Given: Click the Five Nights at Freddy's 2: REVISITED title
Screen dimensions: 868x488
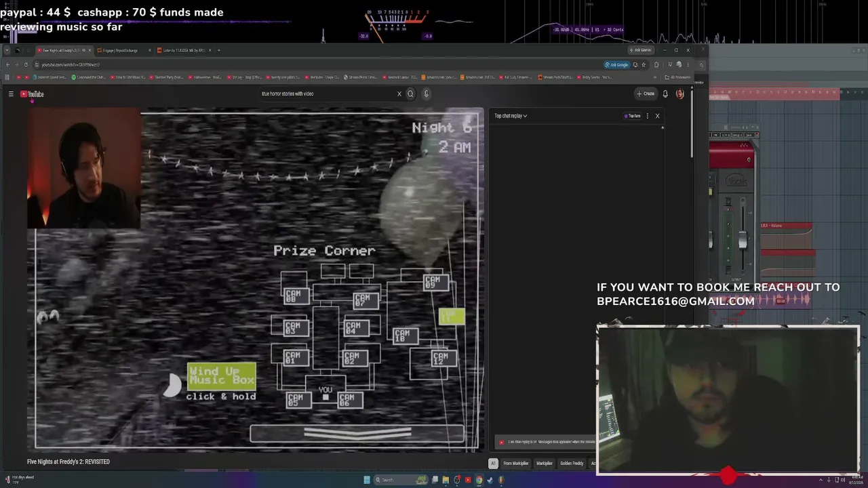Looking at the screenshot, I should (x=68, y=462).
